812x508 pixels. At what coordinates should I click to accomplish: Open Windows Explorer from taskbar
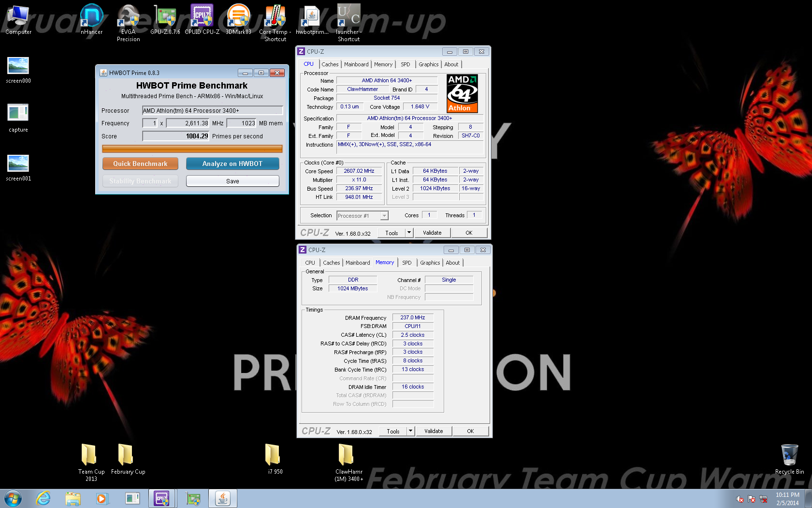coord(73,498)
